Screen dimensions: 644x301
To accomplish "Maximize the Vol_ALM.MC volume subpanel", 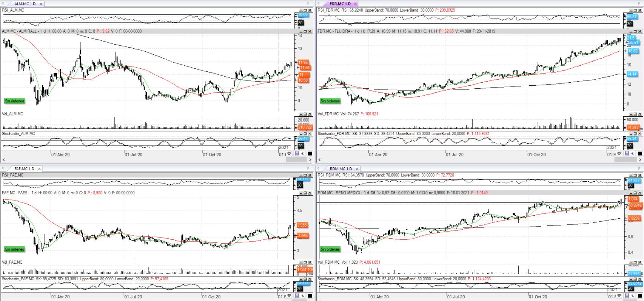I will click(x=305, y=114).
